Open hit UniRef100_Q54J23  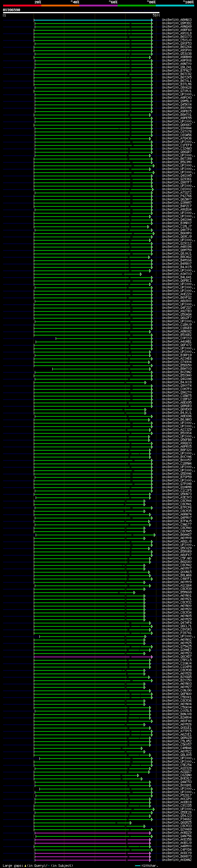click(x=177, y=816)
